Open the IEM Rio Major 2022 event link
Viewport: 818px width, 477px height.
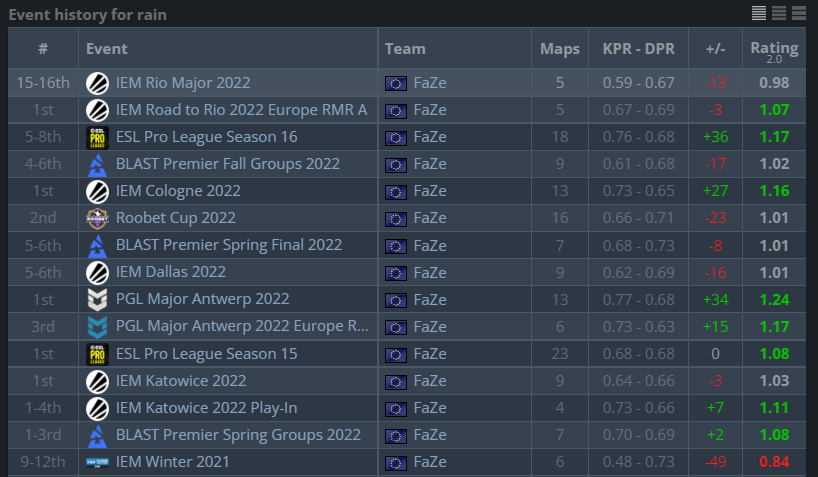(183, 83)
